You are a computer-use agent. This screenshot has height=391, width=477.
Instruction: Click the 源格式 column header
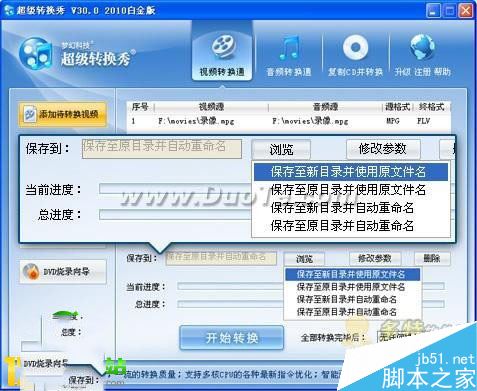(x=397, y=107)
